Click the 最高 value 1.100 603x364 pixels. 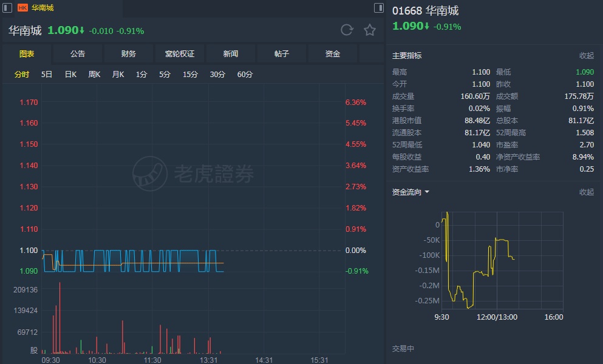coord(481,72)
